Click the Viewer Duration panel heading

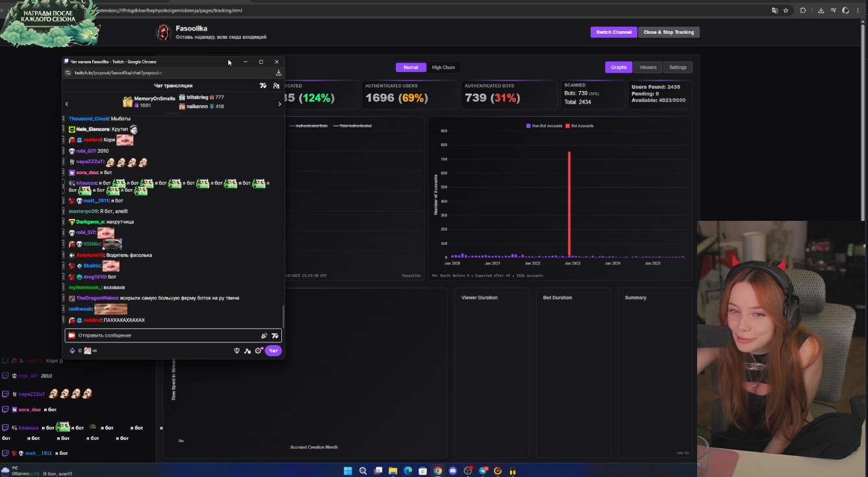coord(479,298)
